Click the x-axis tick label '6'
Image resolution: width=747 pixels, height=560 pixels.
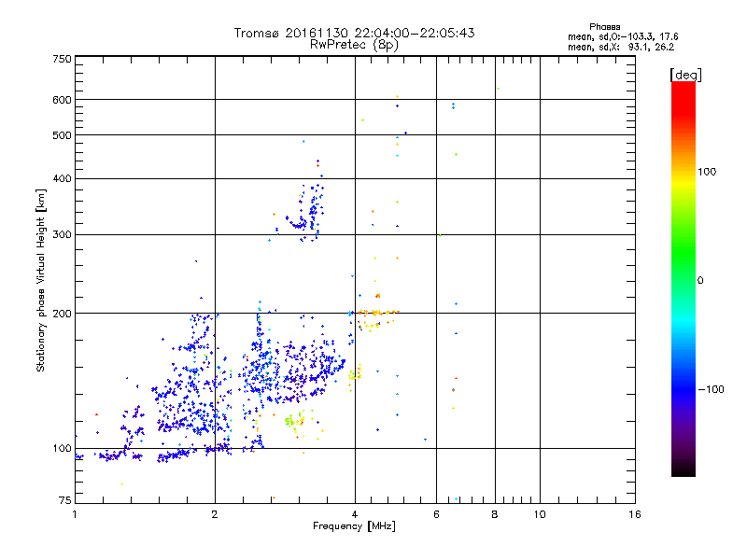(436, 514)
